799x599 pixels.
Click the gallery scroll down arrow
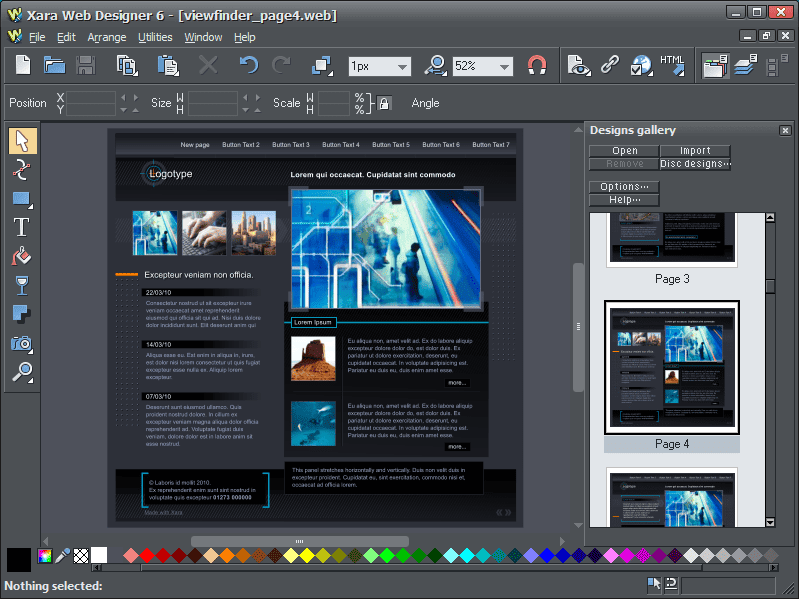coord(770,522)
